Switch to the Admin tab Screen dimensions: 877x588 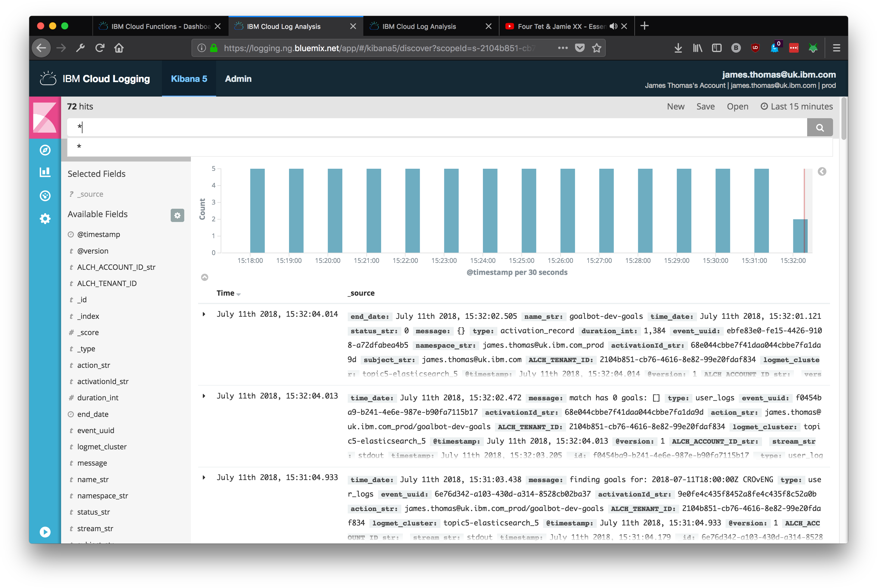click(x=238, y=79)
